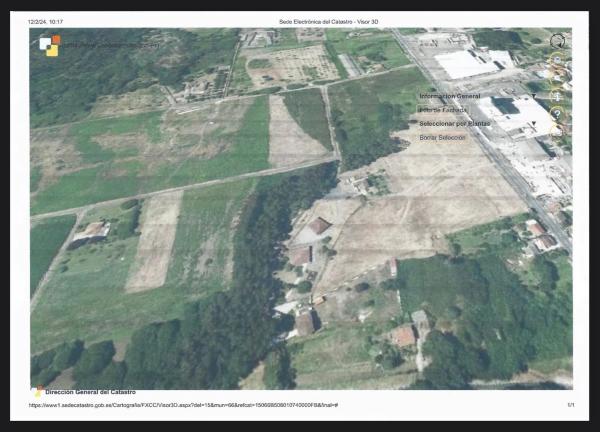Viewport: 600px width, 432px height.
Task: Click the compass orientation icon
Action: coord(558,41)
